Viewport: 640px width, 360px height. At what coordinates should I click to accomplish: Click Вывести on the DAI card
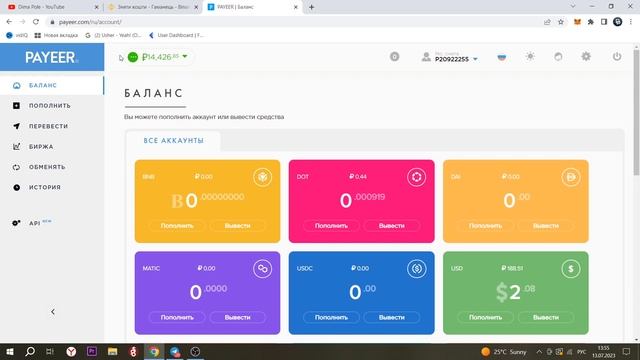(x=546, y=226)
